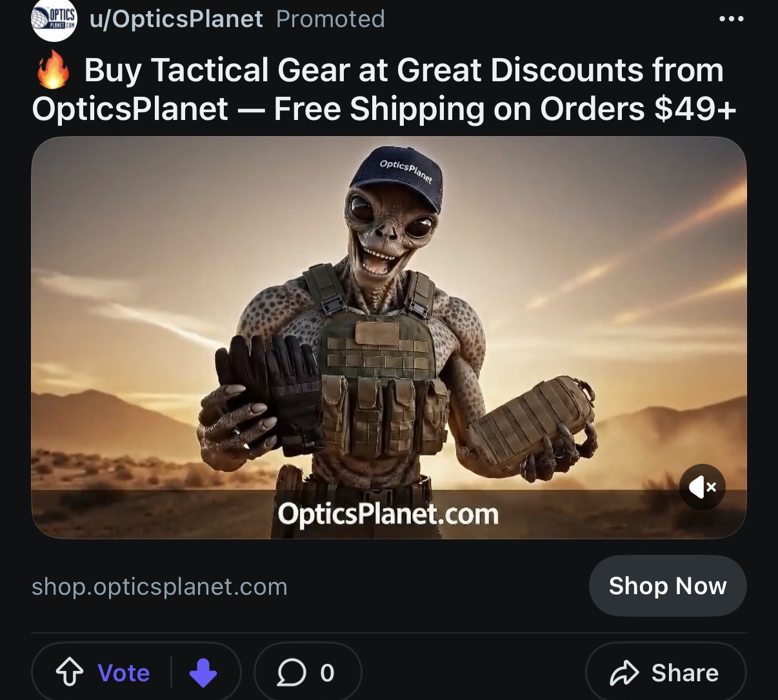
Task: Open comments via the speech bubble icon
Action: click(292, 673)
